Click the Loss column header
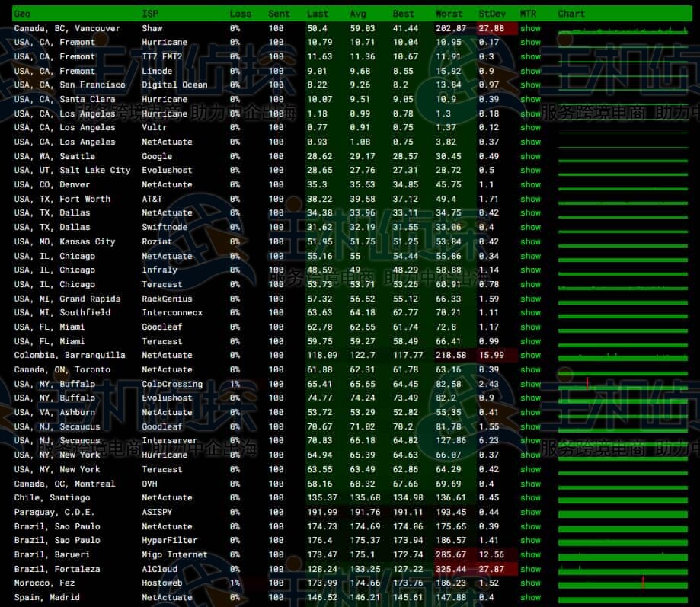This screenshot has width=700, height=607. point(240,14)
